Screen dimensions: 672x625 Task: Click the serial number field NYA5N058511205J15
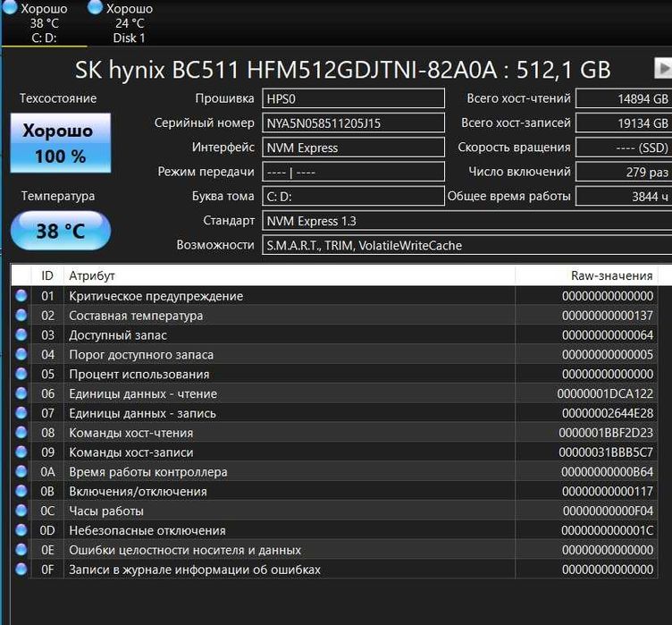point(353,123)
